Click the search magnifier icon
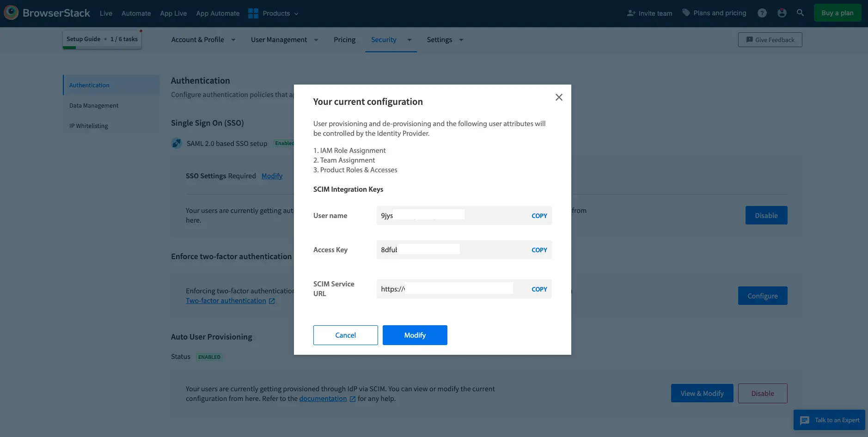The image size is (868, 437). click(801, 13)
